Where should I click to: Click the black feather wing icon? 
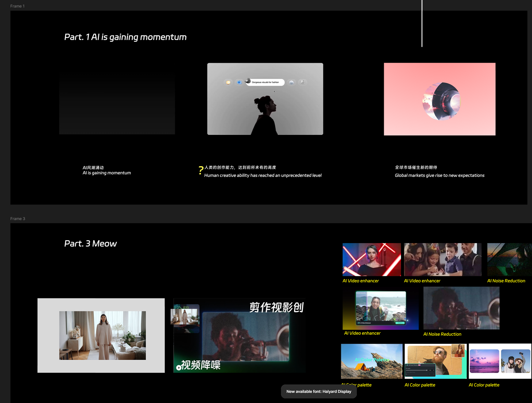(x=248, y=81)
